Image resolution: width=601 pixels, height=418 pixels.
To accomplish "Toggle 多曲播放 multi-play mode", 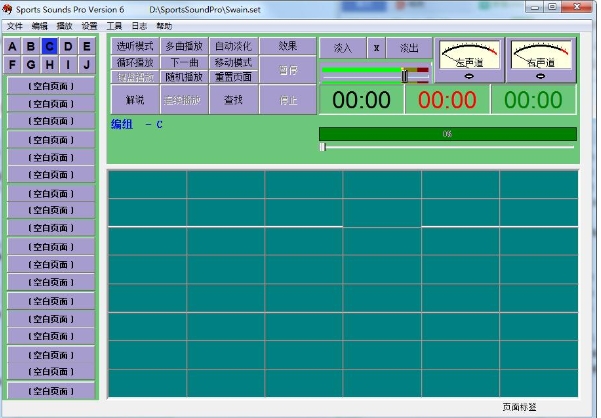I will click(184, 46).
